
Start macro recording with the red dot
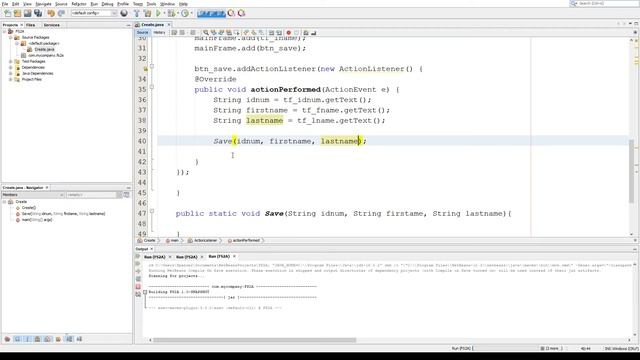click(x=288, y=33)
